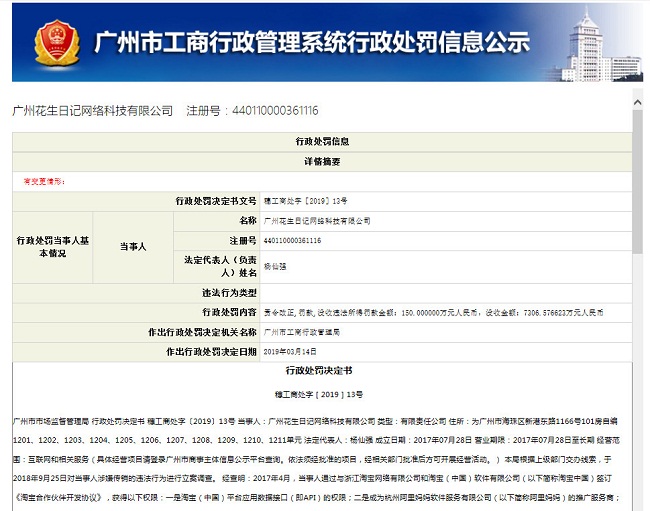Viewport: 650px width, 511px height.
Task: Click the 行政处罚内容 label
Action: [x=230, y=312]
